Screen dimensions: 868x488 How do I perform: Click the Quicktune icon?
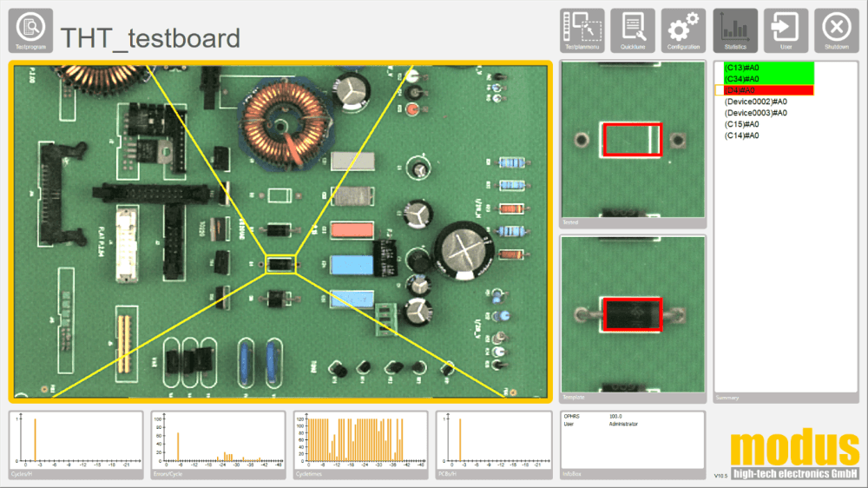633,30
